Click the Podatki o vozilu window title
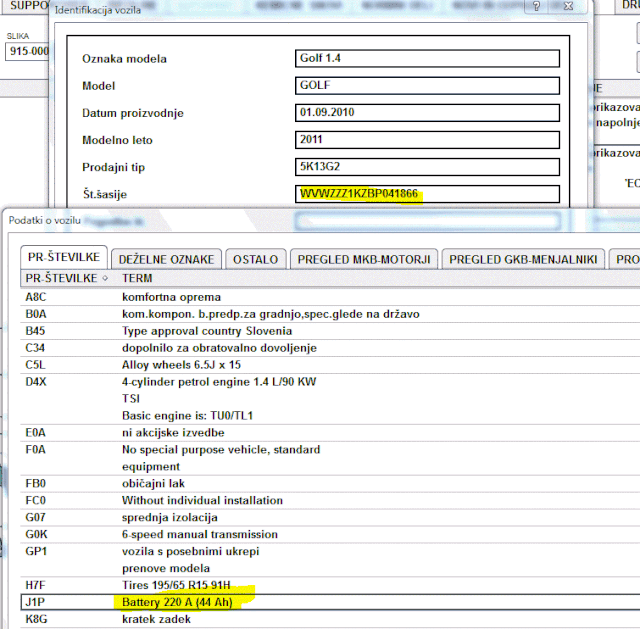Screen dimensions: 640x629 point(45,221)
